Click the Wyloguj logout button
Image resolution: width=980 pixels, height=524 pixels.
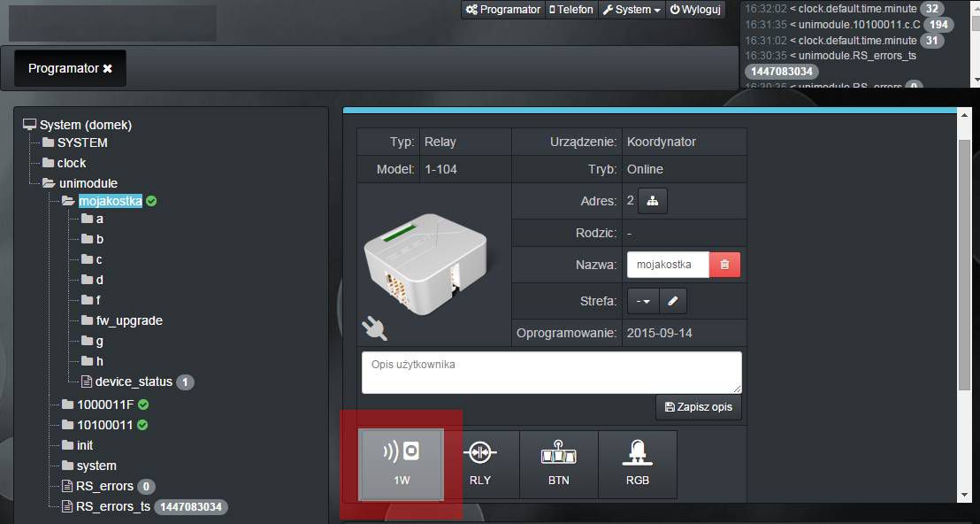click(695, 10)
